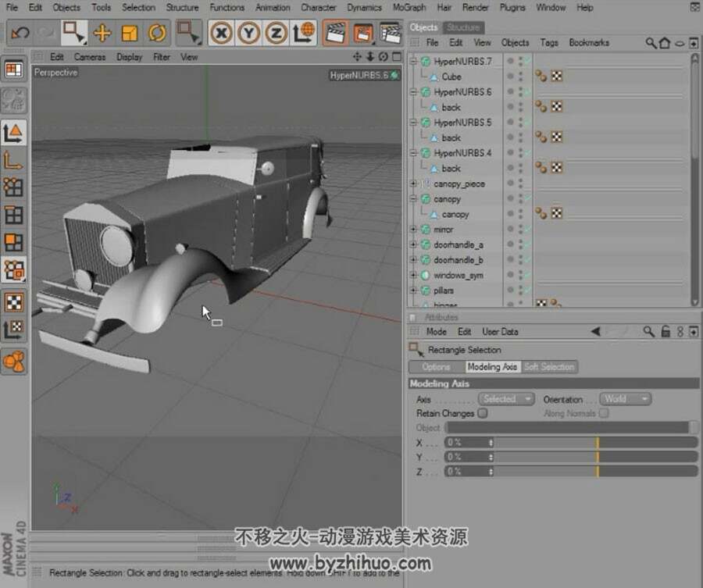Viewport: 703px width, 588px height.
Task: Click the viewport pan icon
Action: tap(357, 56)
